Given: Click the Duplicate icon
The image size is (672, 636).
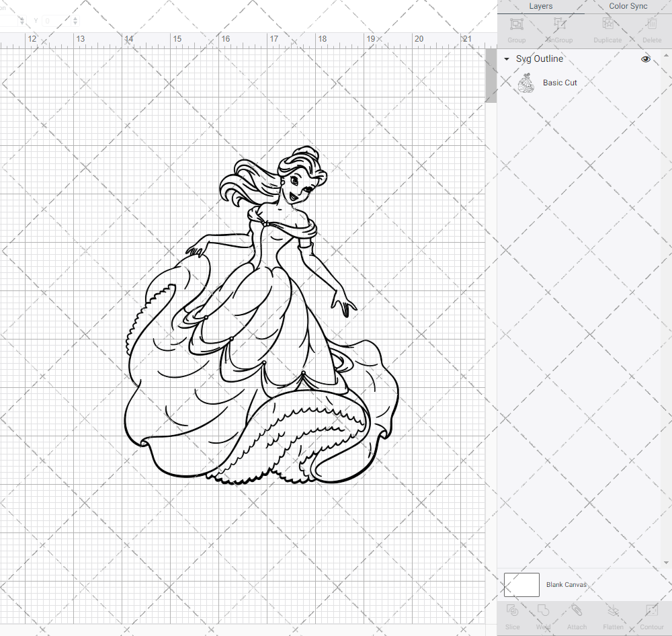Looking at the screenshot, I should (x=607, y=24).
